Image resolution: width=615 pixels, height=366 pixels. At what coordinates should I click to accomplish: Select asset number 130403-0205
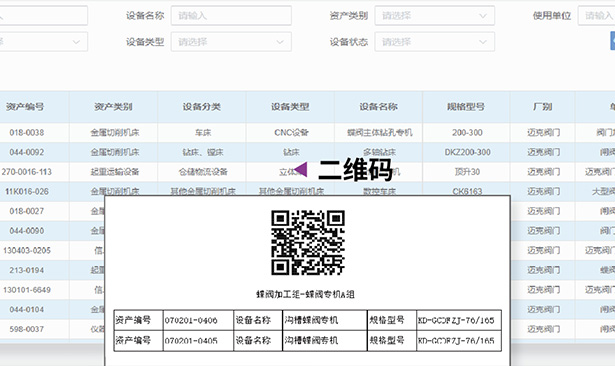coord(27,250)
